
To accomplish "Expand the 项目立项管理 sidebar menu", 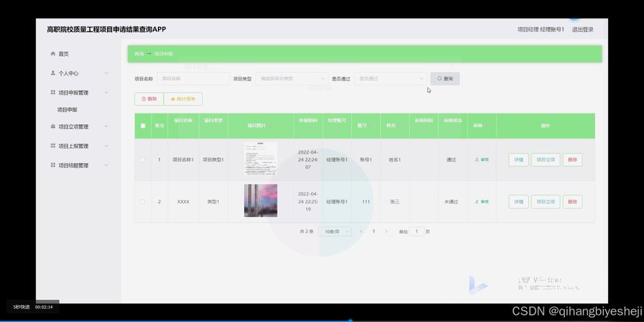I will tap(106, 126).
